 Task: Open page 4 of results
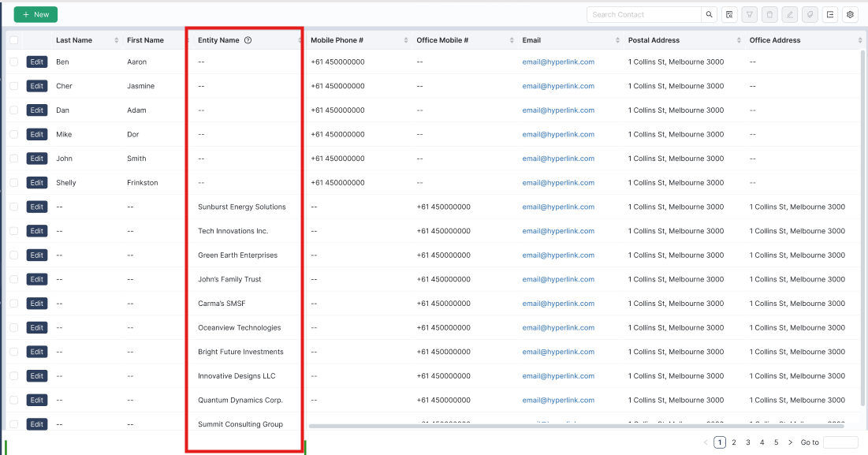click(762, 442)
